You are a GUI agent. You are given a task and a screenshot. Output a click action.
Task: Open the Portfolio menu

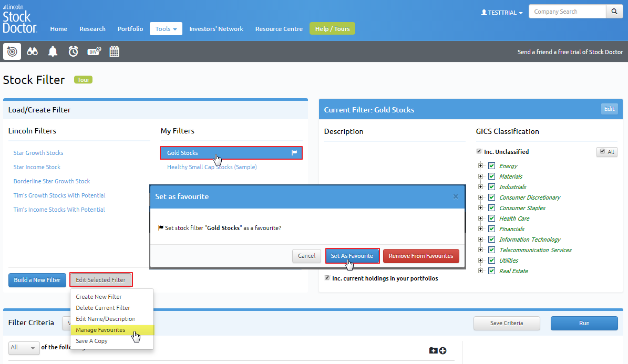[130, 29]
